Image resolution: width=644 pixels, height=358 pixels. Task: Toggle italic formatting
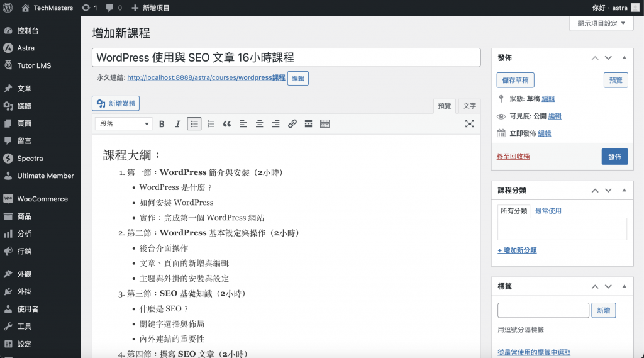coord(178,124)
